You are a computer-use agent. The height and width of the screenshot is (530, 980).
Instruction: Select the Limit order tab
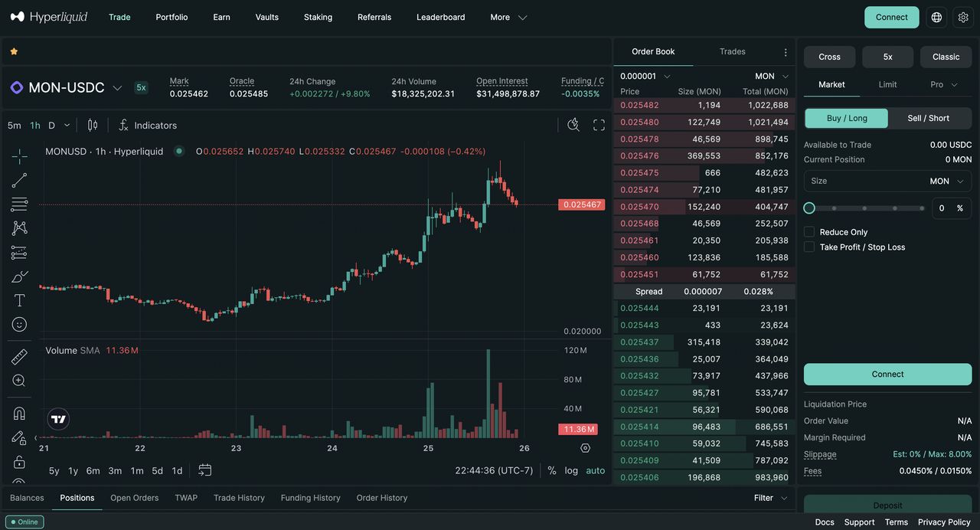tap(887, 84)
